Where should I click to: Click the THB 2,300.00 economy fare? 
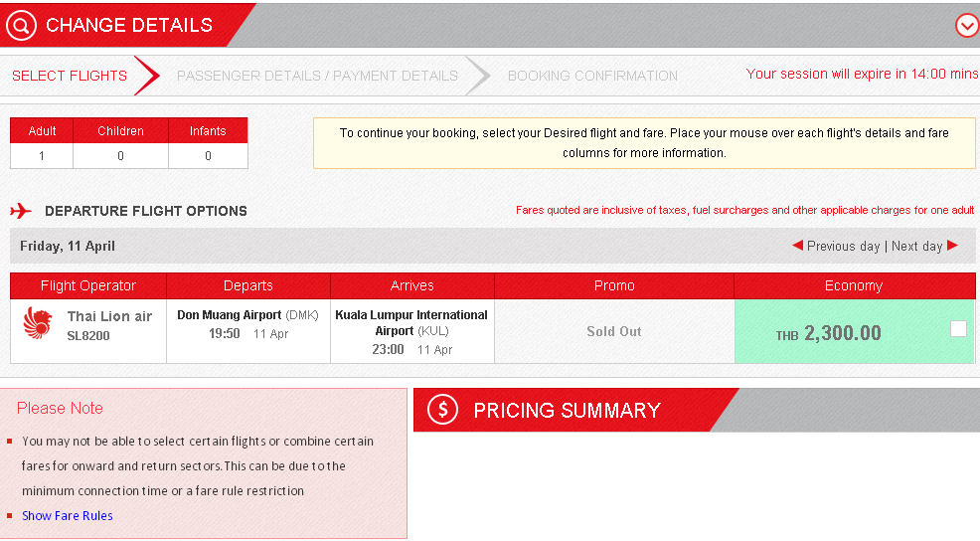coord(828,333)
